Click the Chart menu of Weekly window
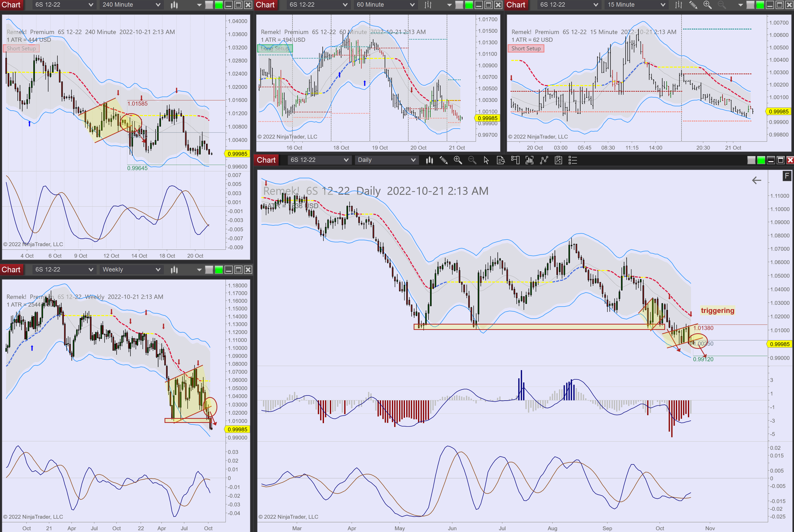This screenshot has height=532, width=794. point(11,270)
